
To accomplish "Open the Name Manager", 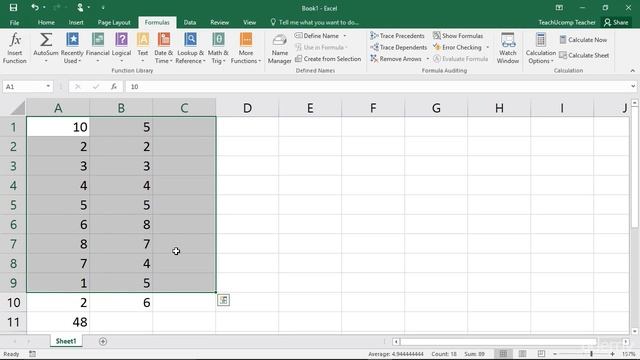I will coord(280,48).
